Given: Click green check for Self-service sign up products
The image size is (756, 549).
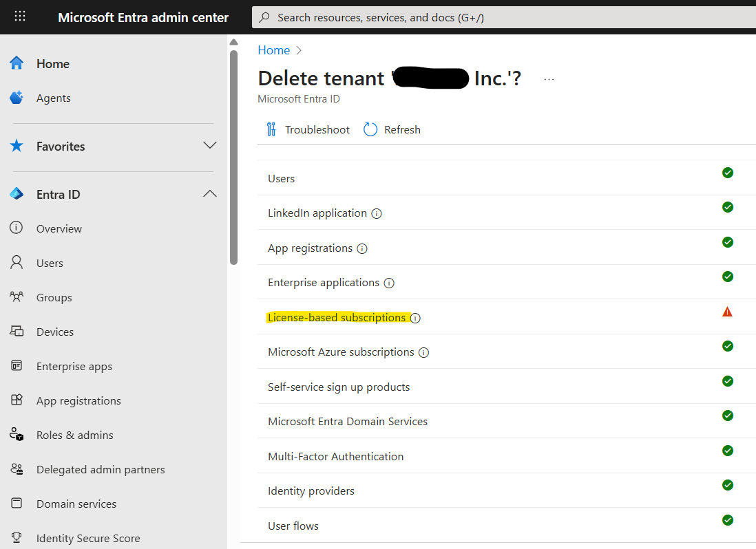Looking at the screenshot, I should click(728, 381).
